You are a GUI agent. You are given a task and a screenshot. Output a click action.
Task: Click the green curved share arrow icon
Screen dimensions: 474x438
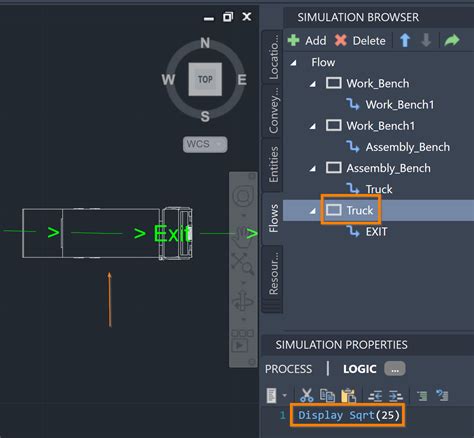coord(452,40)
